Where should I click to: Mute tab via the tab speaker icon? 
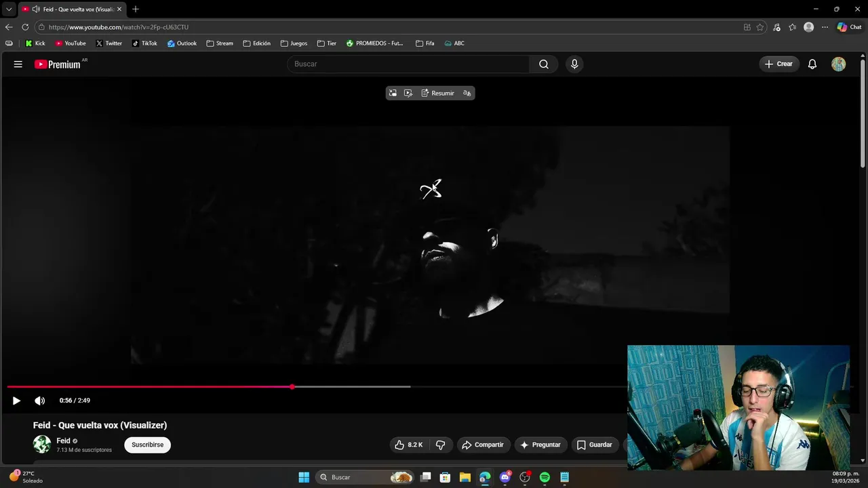pos(36,9)
